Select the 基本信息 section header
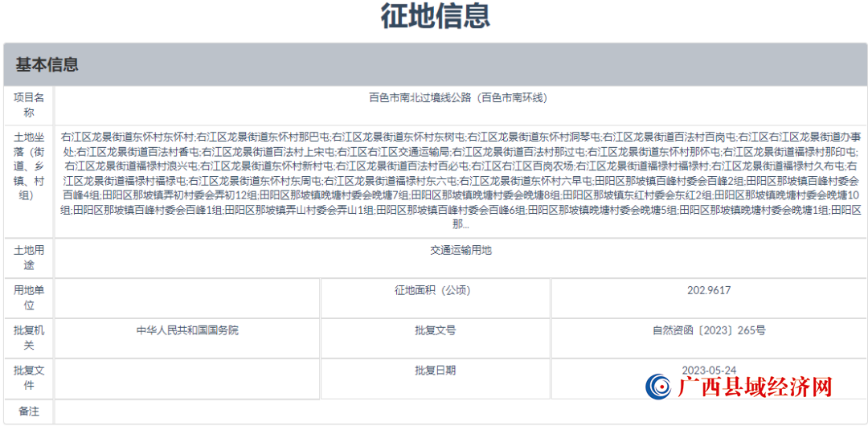868x426 pixels. (47, 65)
